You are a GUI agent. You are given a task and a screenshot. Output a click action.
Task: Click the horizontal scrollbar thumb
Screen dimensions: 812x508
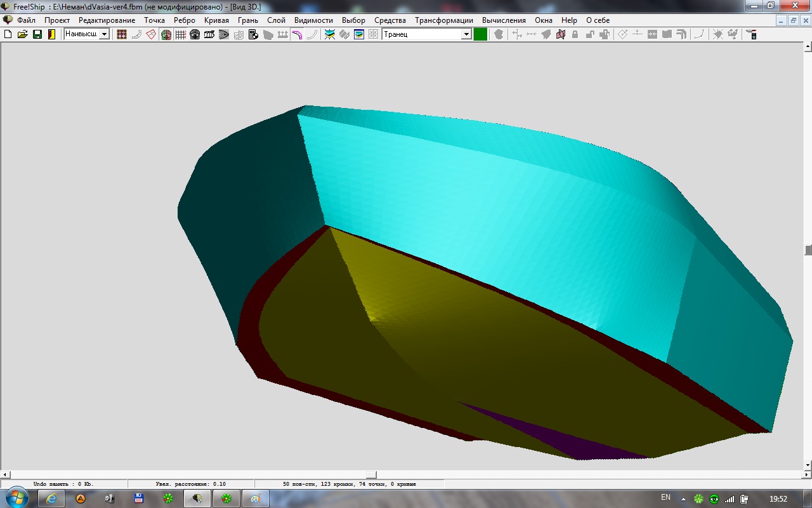[371, 475]
